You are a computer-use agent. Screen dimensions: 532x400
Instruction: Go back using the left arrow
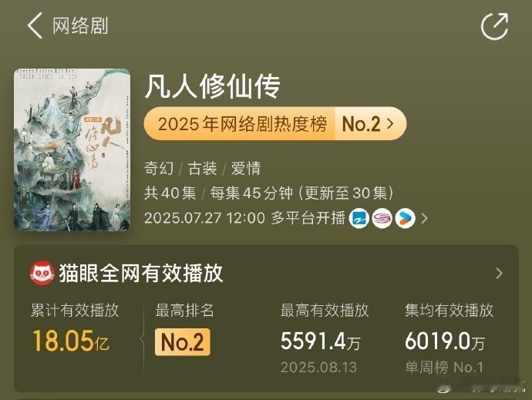pos(35,25)
